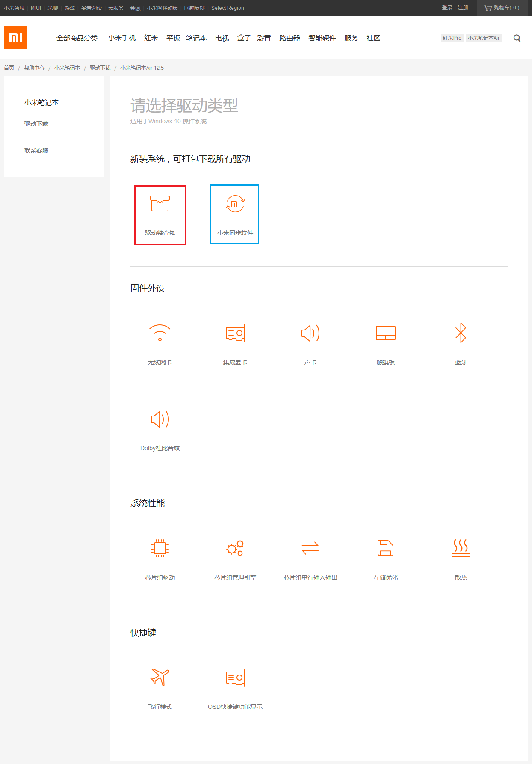Click the 米聊 top bar link
532x764 pixels.
[x=53, y=8]
